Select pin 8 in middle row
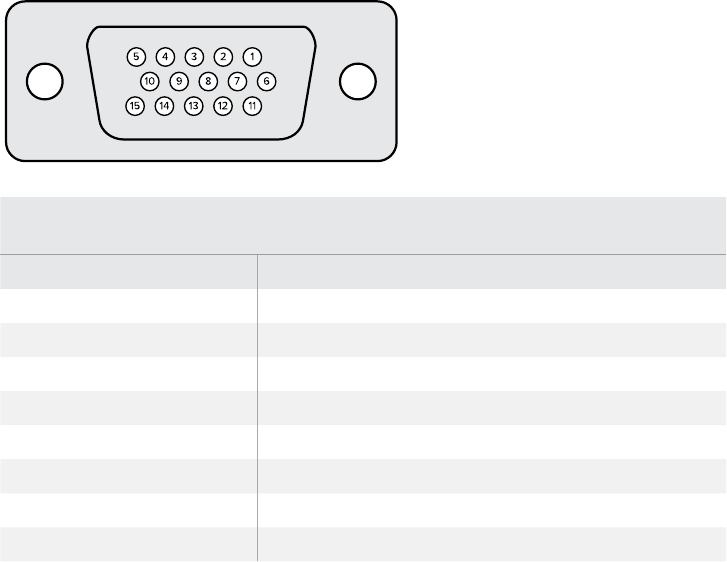This screenshot has width=727, height=562. (208, 82)
